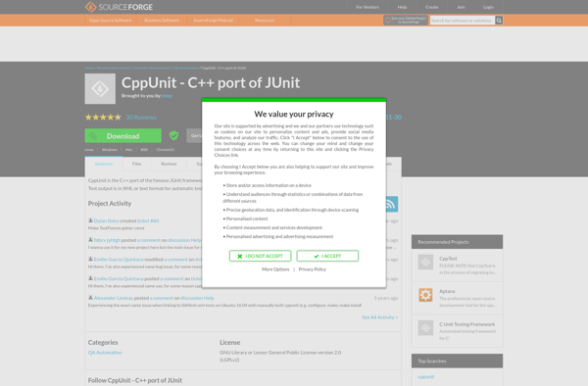Click Login in header
This screenshot has height=386, width=588.
tap(488, 7)
